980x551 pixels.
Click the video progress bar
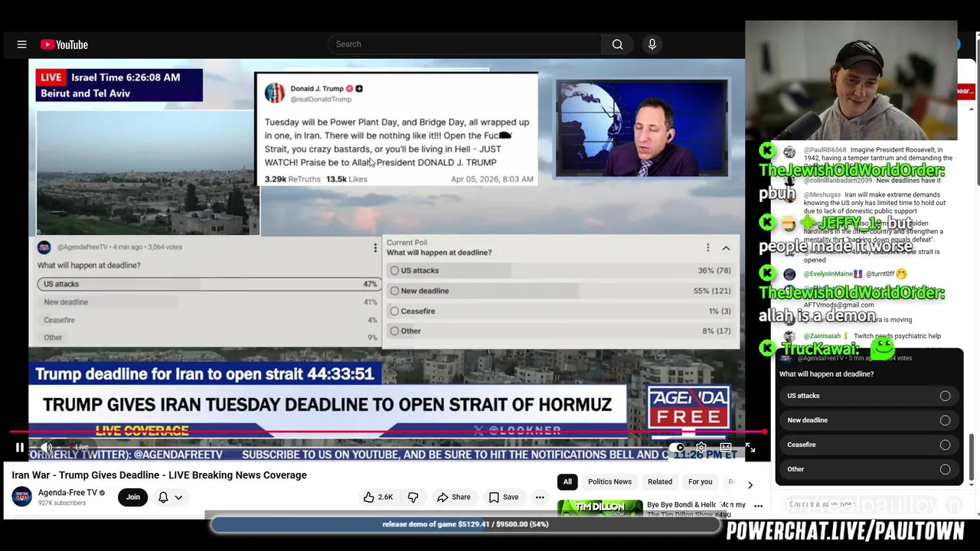387,432
